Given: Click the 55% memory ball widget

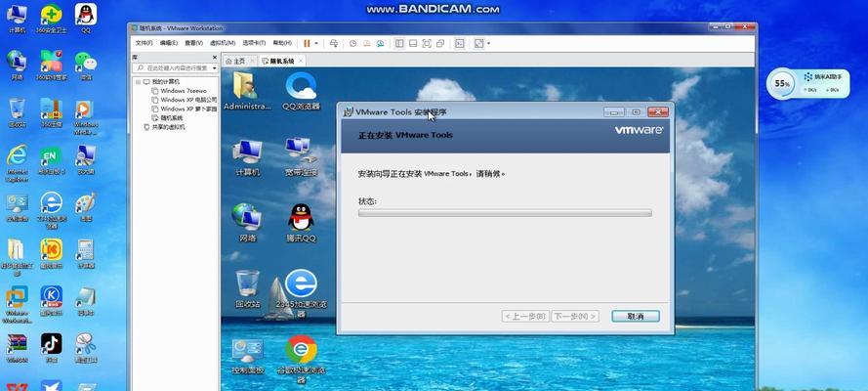Looking at the screenshot, I should coord(782,84).
